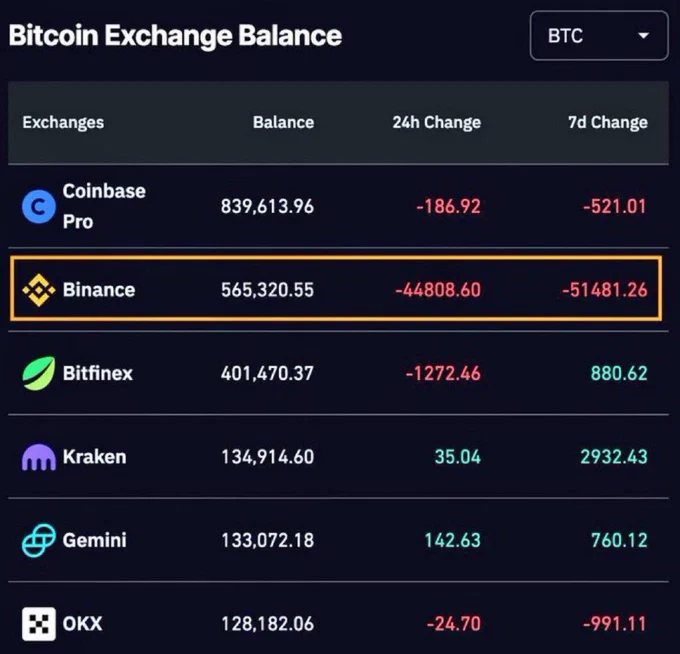Click Kraken's 7d change value 2932.43
680x654 pixels.
614,457
